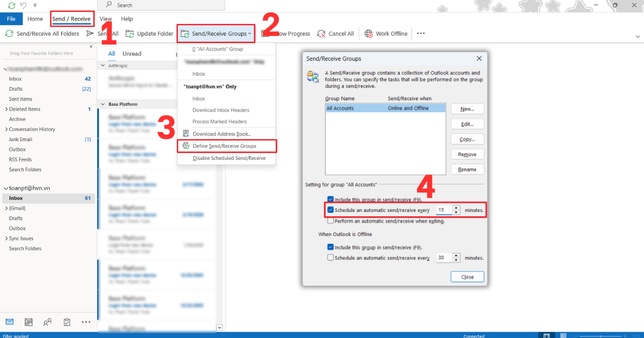Click the Remove button in dialog
644x338 pixels.
coord(467,154)
